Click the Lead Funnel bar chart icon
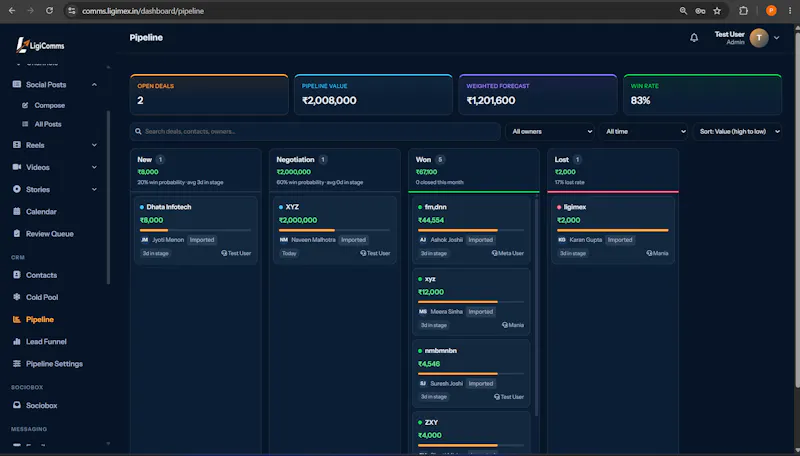The image size is (800, 456). click(x=17, y=341)
